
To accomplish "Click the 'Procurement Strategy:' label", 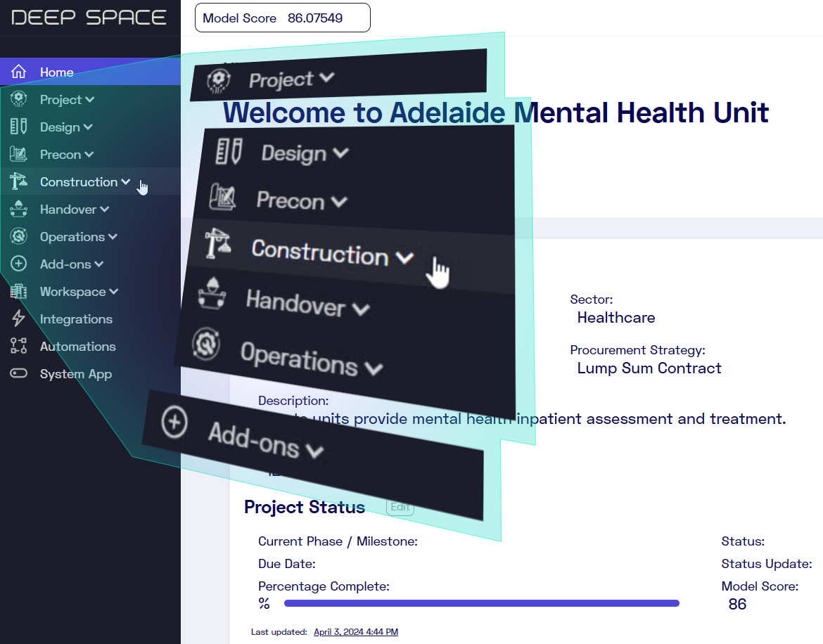I will (638, 350).
